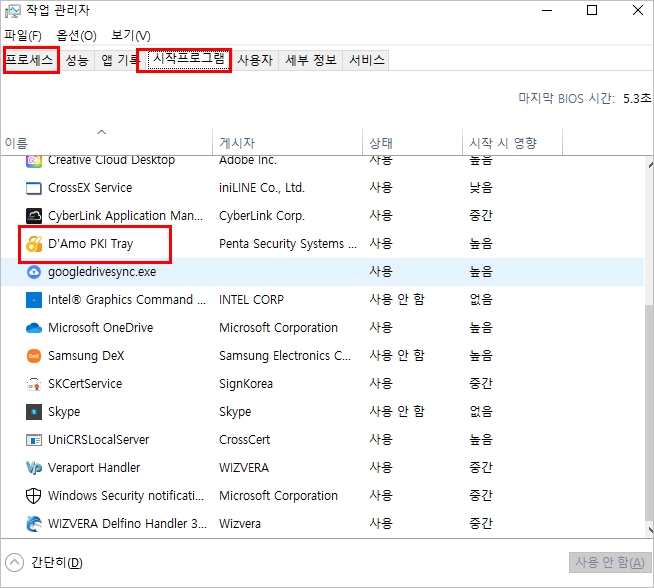This screenshot has height=588, width=654.
Task: Select the D'Amo PKI Tray entry
Action: [91, 244]
